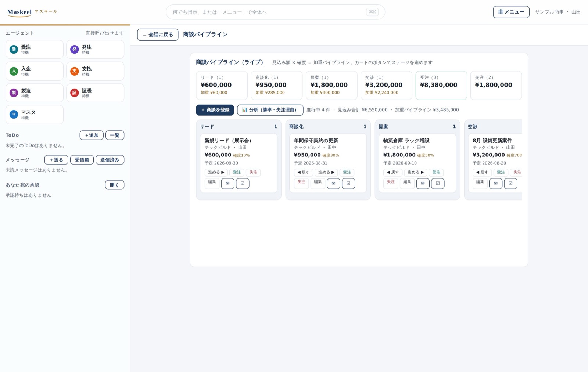588x372 pixels.
Task: Mark 物流倉庫 ラック増設 as 受注
Action: (x=436, y=172)
